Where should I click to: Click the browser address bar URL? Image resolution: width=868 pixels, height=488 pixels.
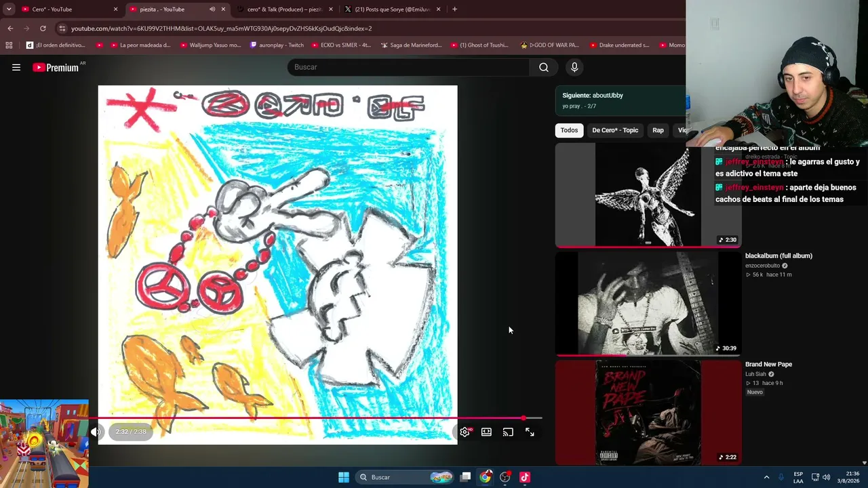point(221,28)
